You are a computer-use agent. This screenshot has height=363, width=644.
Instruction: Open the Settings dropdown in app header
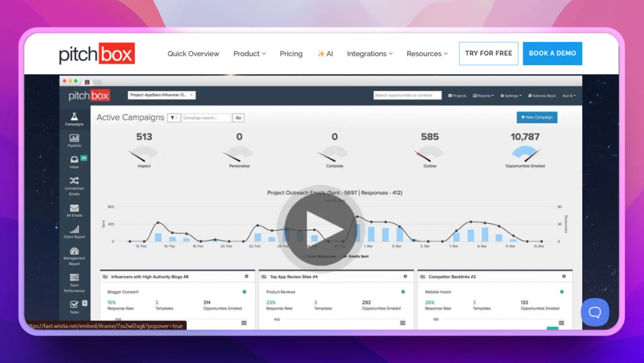tap(511, 96)
